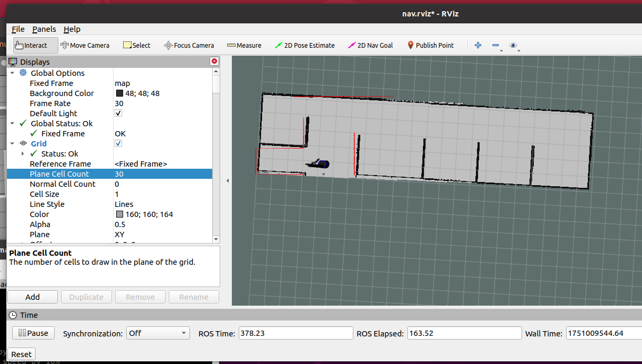Screen dimensions: 642x364
Task: Click the Grid Status Ok checkmark icon
Action: (x=34, y=153)
